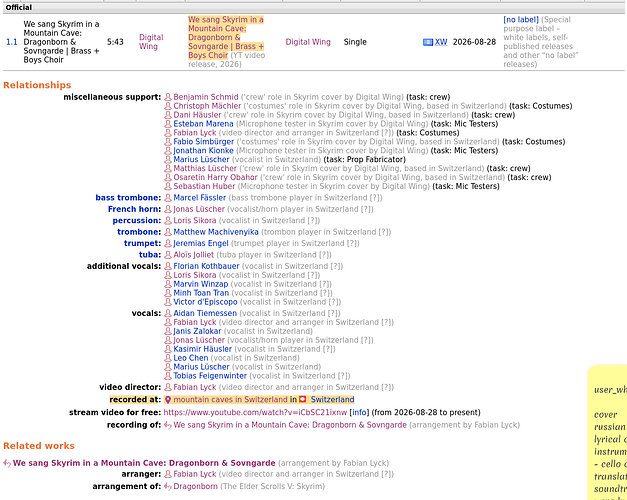Screen dimensions: 627x500
Task: Open Fabian Lyck in video director row
Action: point(195,387)
